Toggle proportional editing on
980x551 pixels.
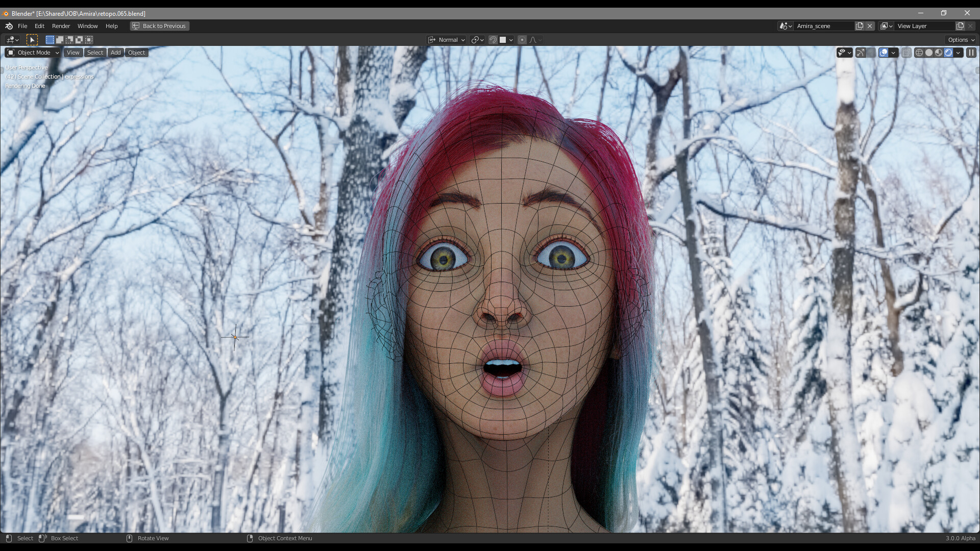tap(522, 40)
